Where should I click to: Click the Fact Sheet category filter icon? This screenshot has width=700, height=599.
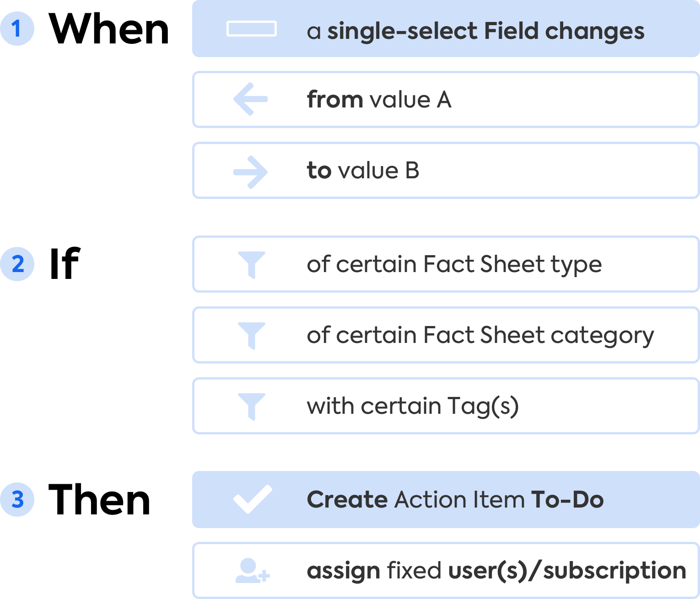click(x=251, y=335)
